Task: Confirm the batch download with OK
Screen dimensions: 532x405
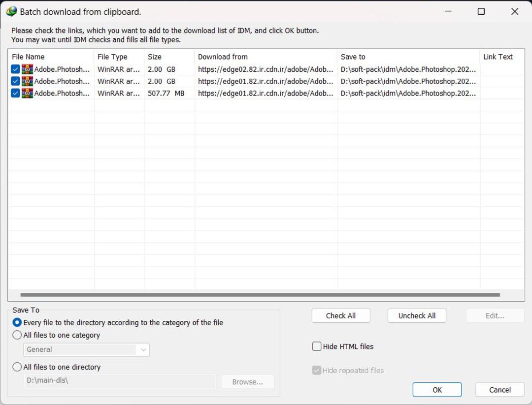Action: click(437, 390)
